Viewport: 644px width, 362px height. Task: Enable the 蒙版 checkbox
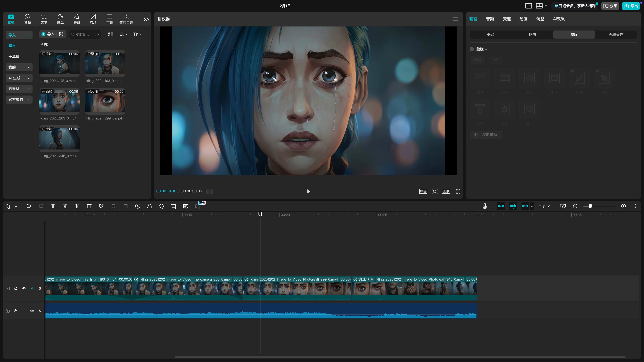point(472,49)
